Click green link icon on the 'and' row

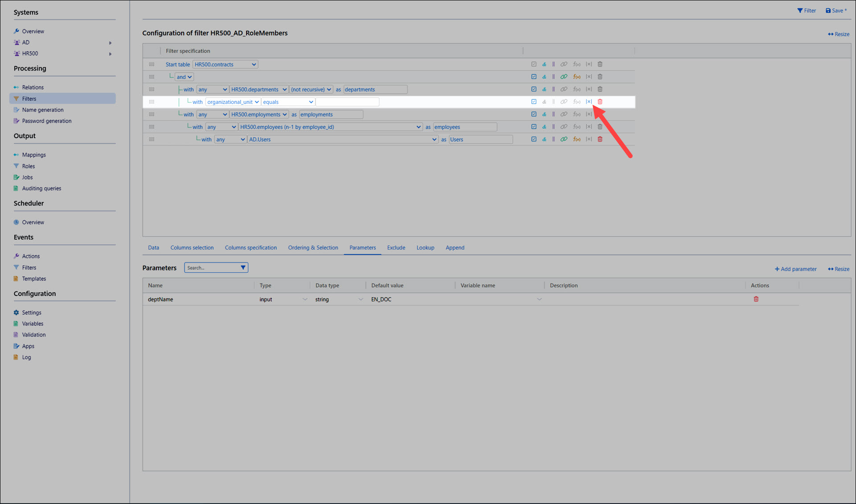point(564,77)
